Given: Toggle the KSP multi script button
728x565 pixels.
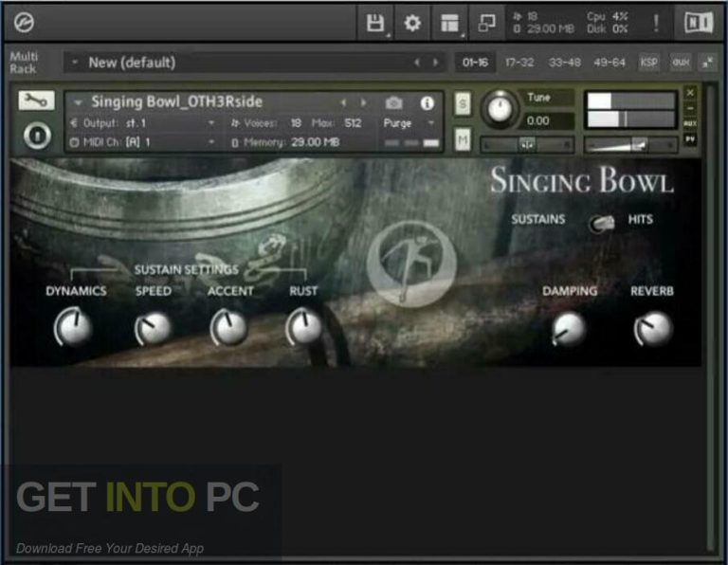Looking at the screenshot, I should [x=648, y=63].
